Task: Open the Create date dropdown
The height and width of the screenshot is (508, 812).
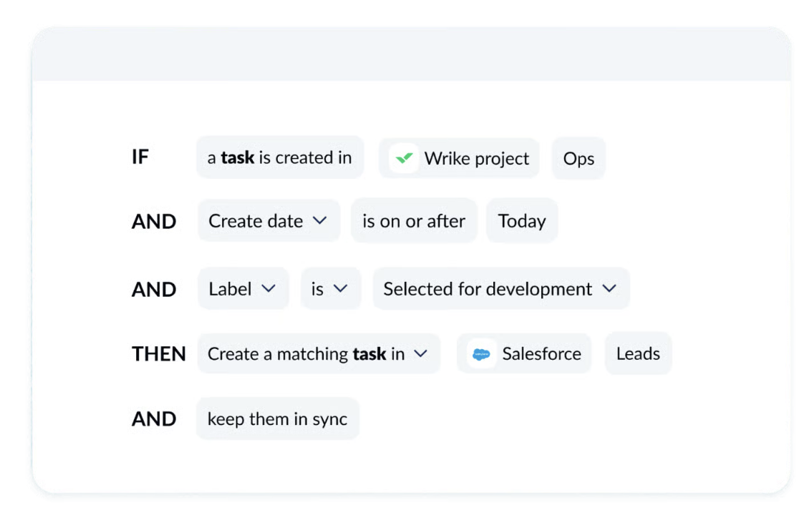Action: [269, 221]
